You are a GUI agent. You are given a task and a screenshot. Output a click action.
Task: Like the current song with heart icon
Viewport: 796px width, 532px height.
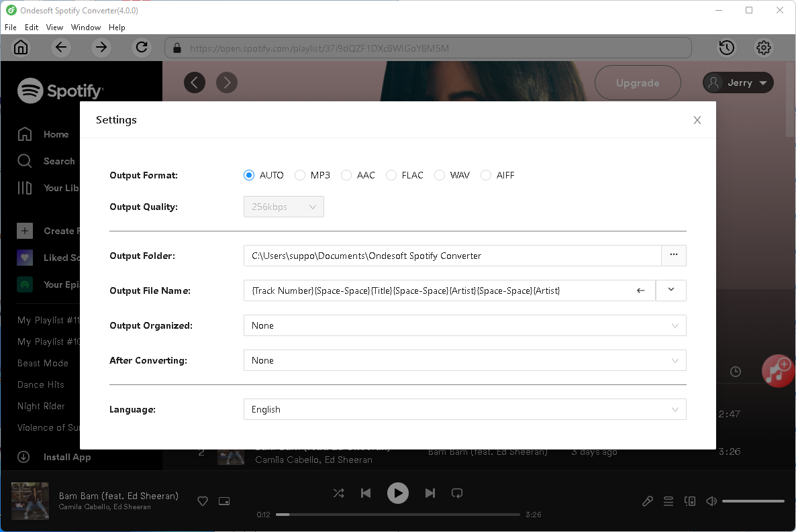tap(203, 501)
